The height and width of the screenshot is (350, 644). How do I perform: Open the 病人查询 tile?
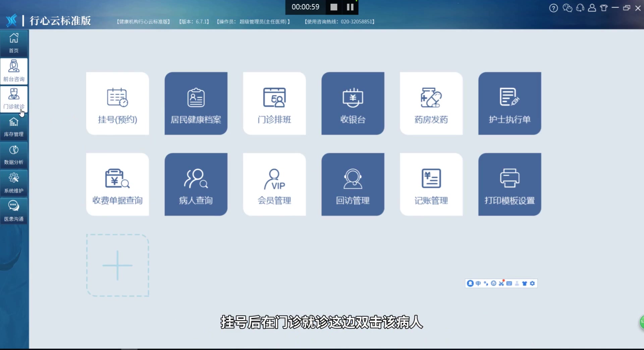pos(196,184)
